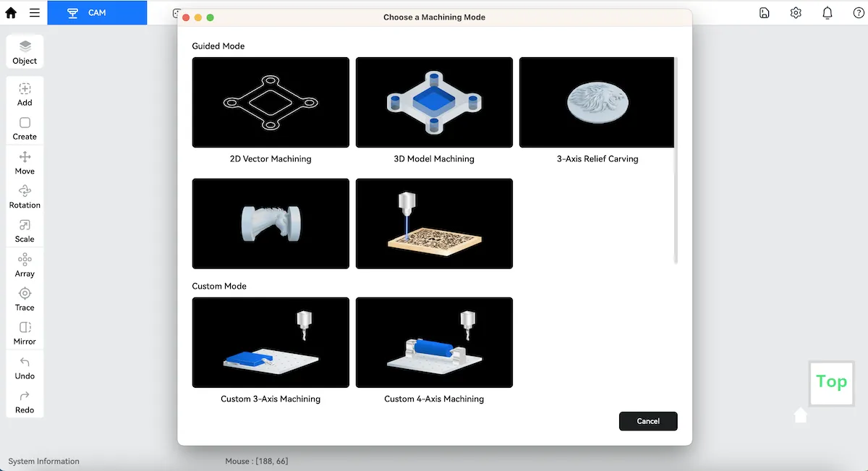The image size is (868, 471).
Task: Switch to the CAM tab
Action: pyautogui.click(x=97, y=13)
